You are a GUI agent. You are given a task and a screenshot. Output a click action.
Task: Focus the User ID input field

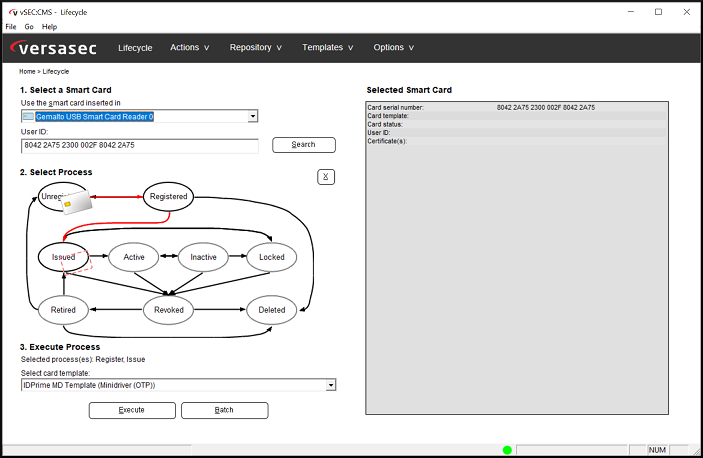point(139,145)
